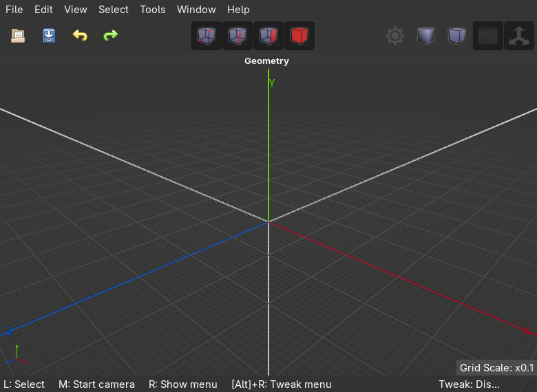Open preferences with the gear icon
The height and width of the screenshot is (392, 537).
[395, 36]
